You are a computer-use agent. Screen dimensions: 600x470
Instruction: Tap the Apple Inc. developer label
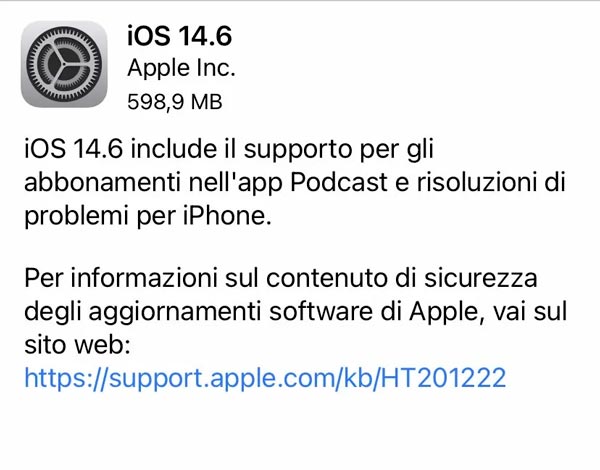click(x=181, y=68)
